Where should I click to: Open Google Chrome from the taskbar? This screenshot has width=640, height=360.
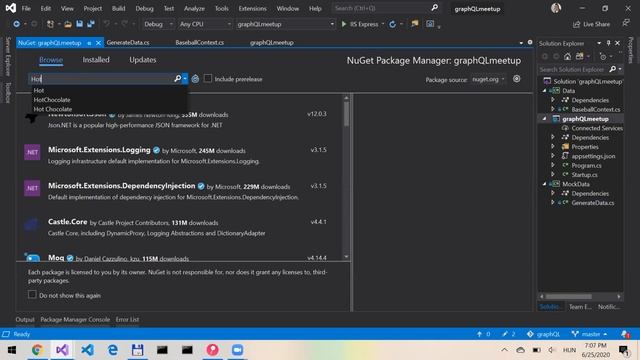pos(37,350)
